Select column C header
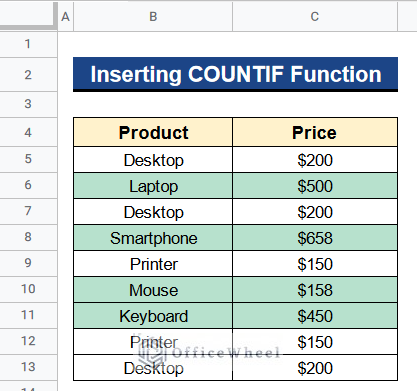417x391 pixels. 315,16
